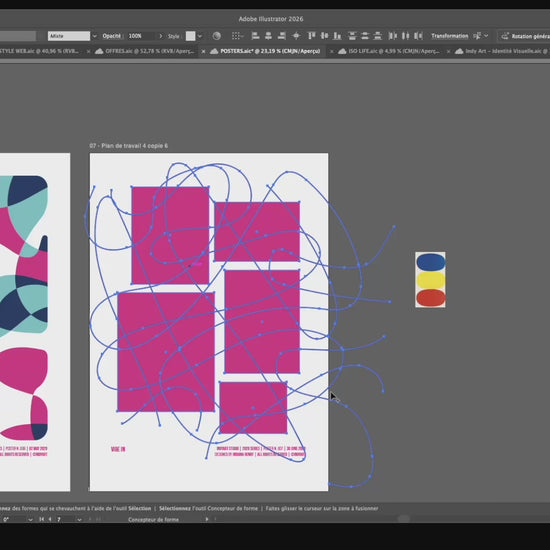Image resolution: width=550 pixels, height=550 pixels.
Task: Click the first artboard navigation arrow
Action: [x=41, y=519]
